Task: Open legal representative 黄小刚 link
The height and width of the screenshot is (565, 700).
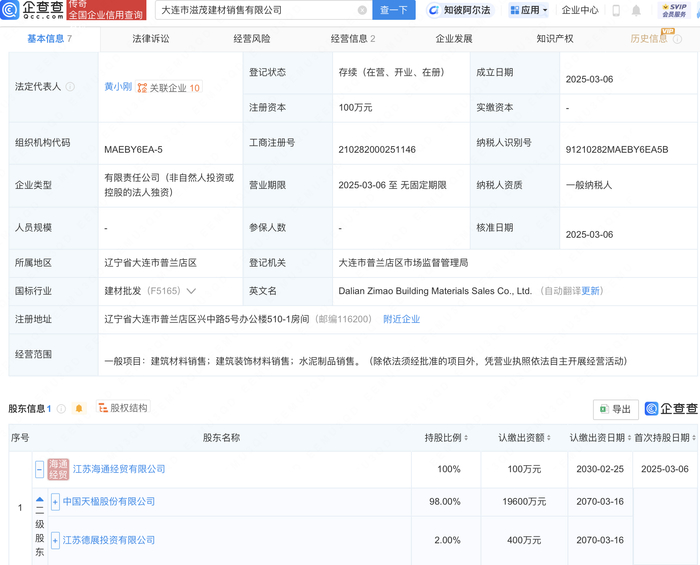Action: coord(117,87)
